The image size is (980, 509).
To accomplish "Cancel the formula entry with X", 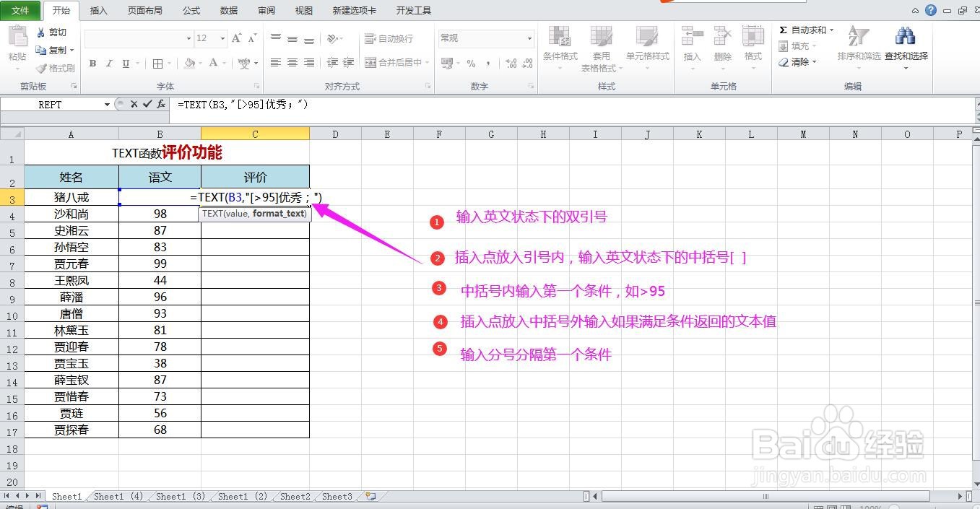I will coord(134,104).
